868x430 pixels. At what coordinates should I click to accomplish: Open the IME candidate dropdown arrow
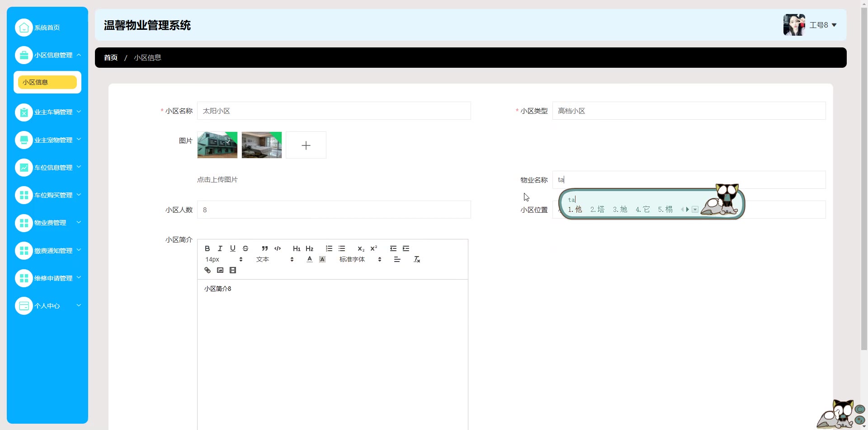[x=695, y=210]
